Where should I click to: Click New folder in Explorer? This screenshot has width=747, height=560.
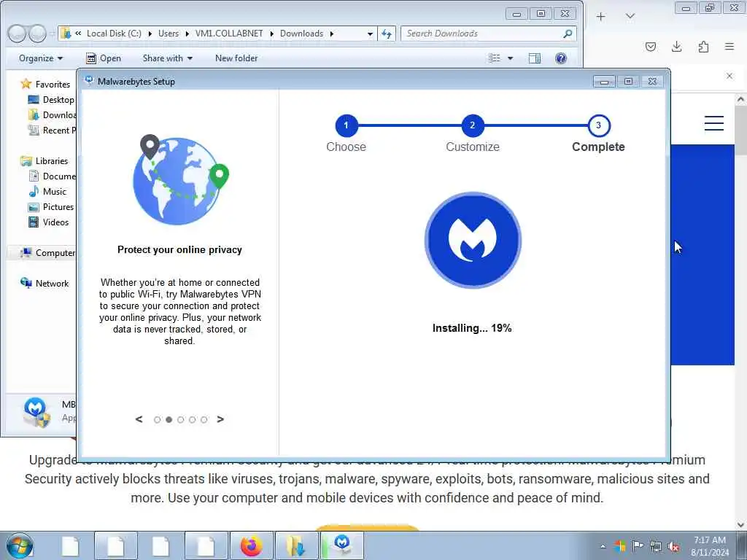click(x=236, y=58)
